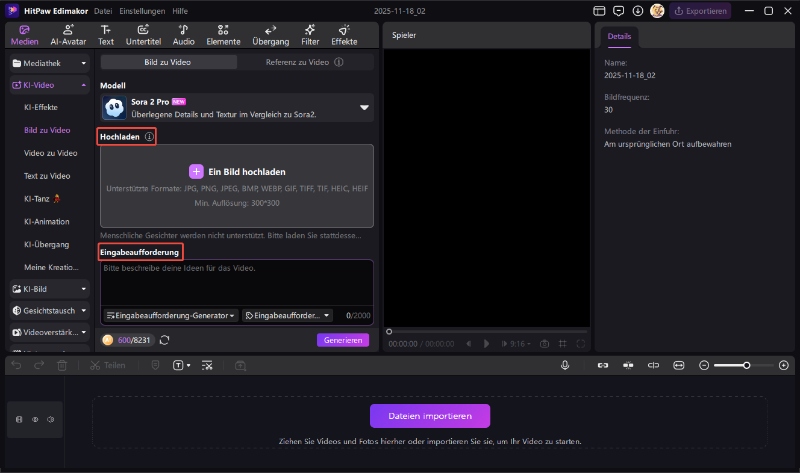
Task: Click the info icon next to Hochladen
Action: (x=149, y=137)
